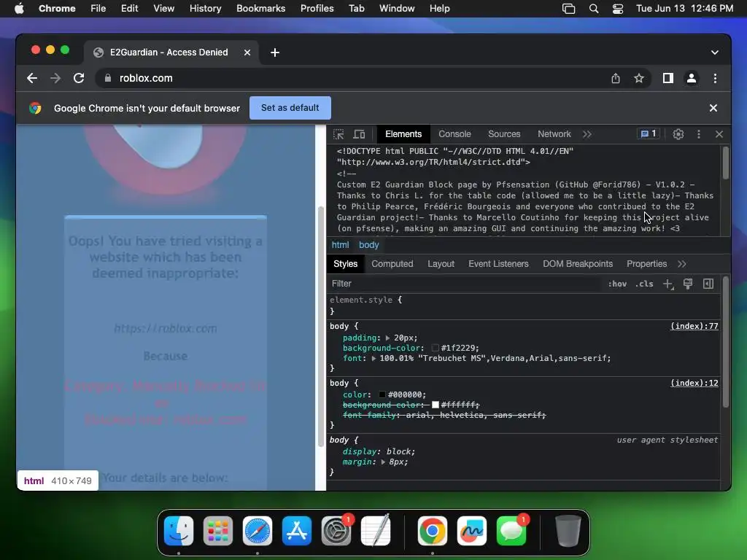The image size is (747, 560).
Task: Open the Computed styles tab
Action: point(392,264)
